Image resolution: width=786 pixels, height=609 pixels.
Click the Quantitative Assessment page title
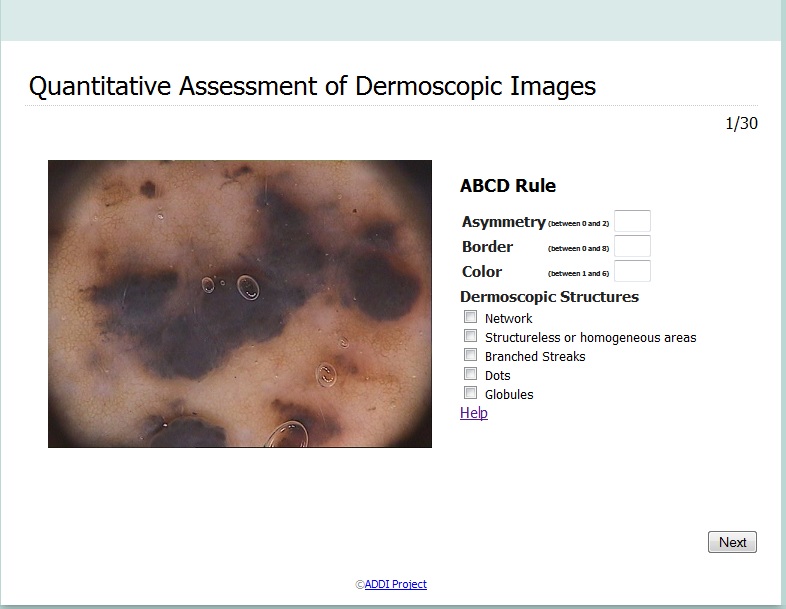(312, 86)
